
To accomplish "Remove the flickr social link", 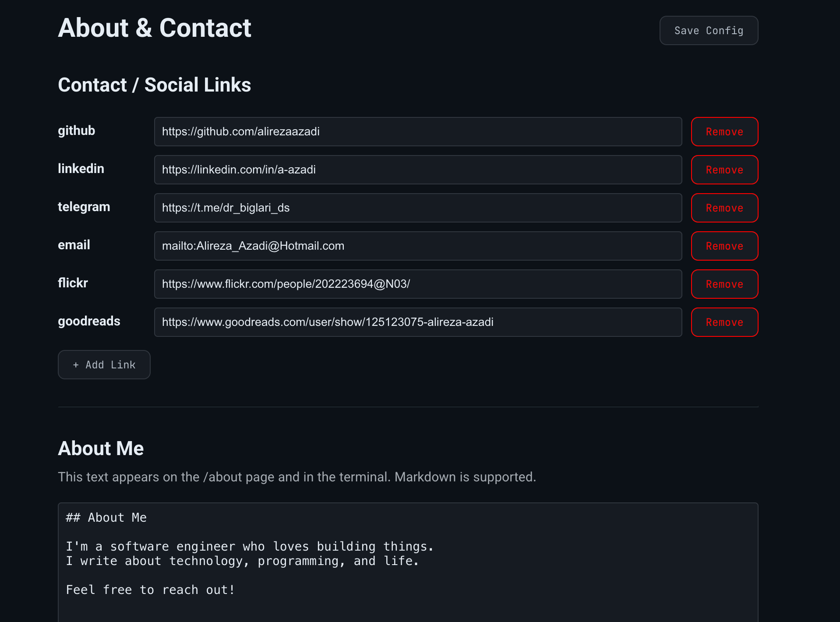I will [724, 284].
